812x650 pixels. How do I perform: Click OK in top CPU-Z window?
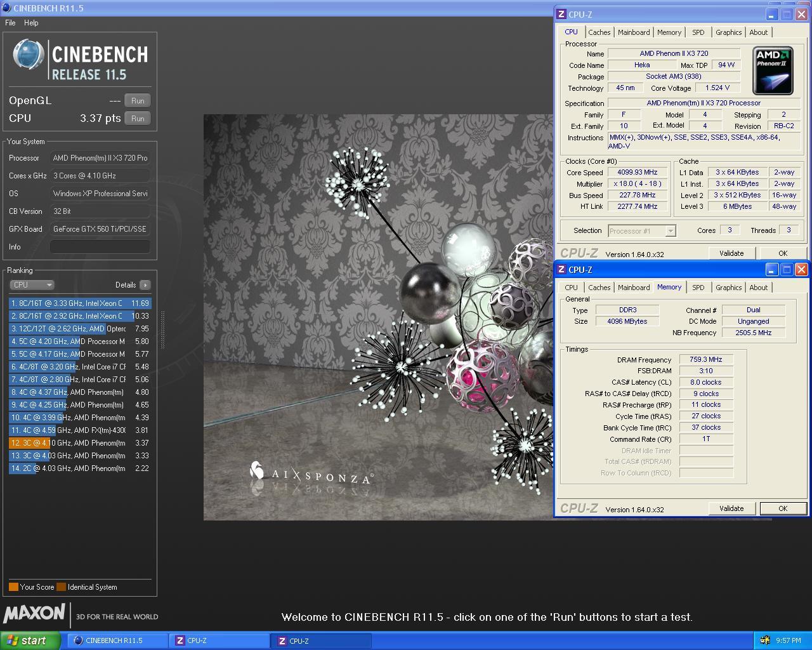(783, 253)
